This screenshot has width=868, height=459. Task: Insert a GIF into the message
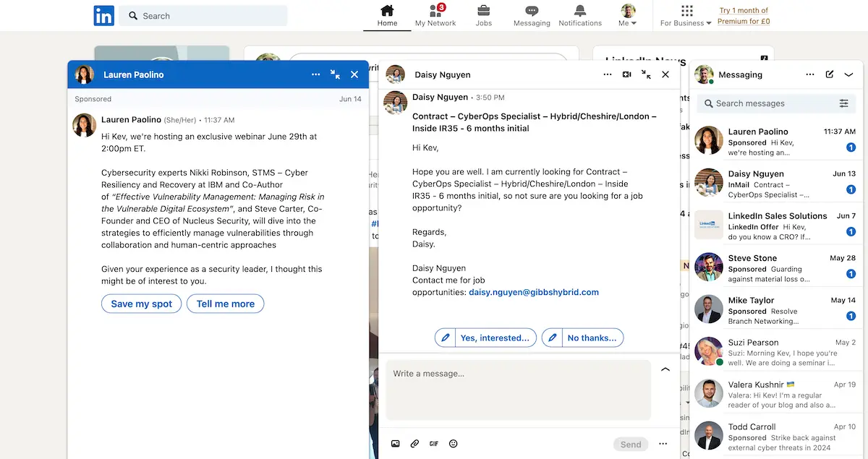tap(434, 444)
